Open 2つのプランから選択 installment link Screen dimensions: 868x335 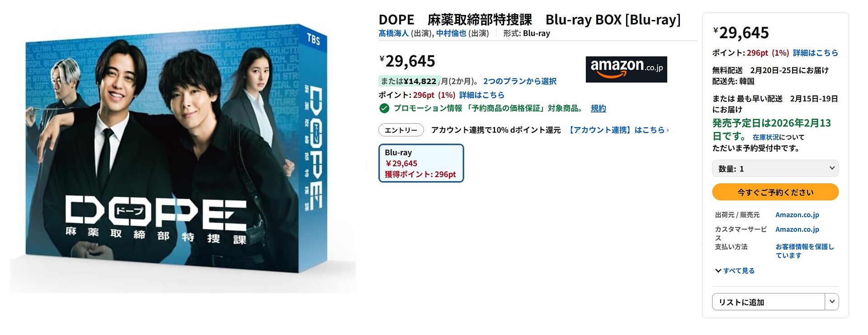pos(520,81)
